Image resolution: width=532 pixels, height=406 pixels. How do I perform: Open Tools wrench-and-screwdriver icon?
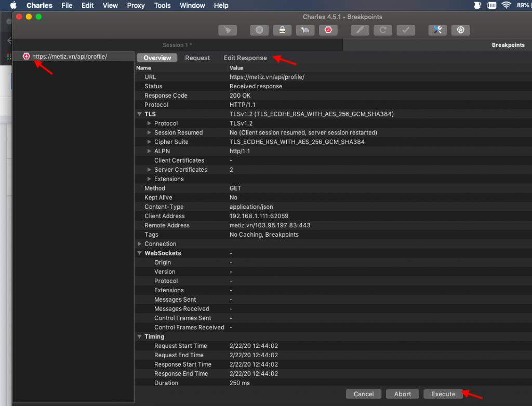pyautogui.click(x=437, y=30)
